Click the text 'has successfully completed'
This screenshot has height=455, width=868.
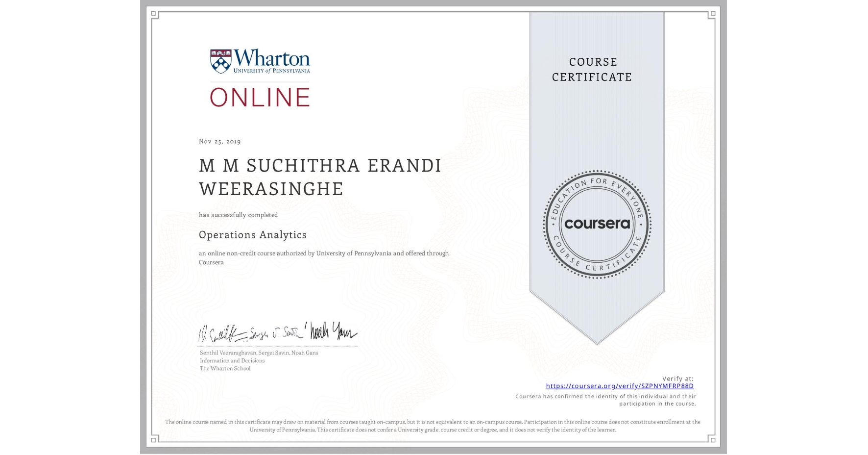(x=238, y=215)
